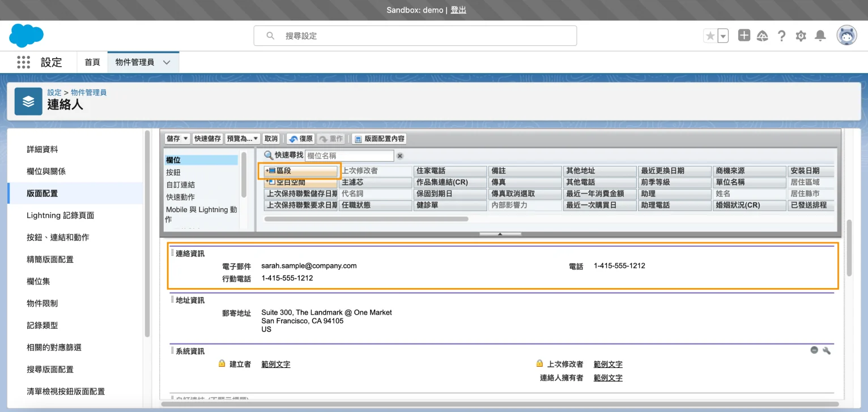The height and width of the screenshot is (412, 868).
Task: Open the favorites list dropdown arrow
Action: click(x=723, y=36)
